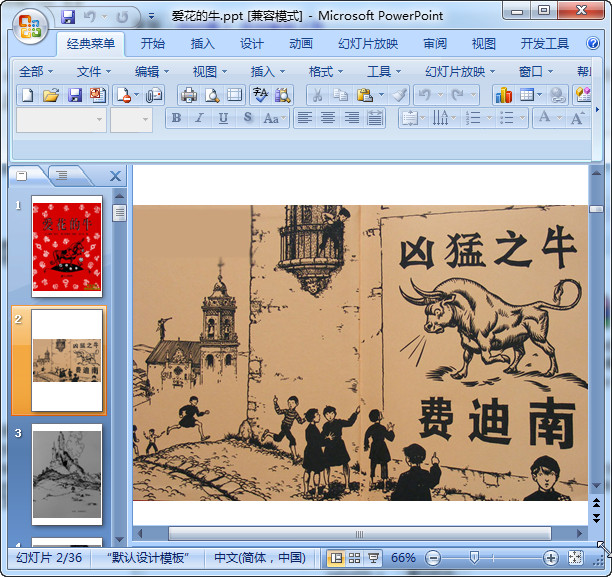Switch to Normal view in status bar
The width and height of the screenshot is (612, 577).
[336, 558]
